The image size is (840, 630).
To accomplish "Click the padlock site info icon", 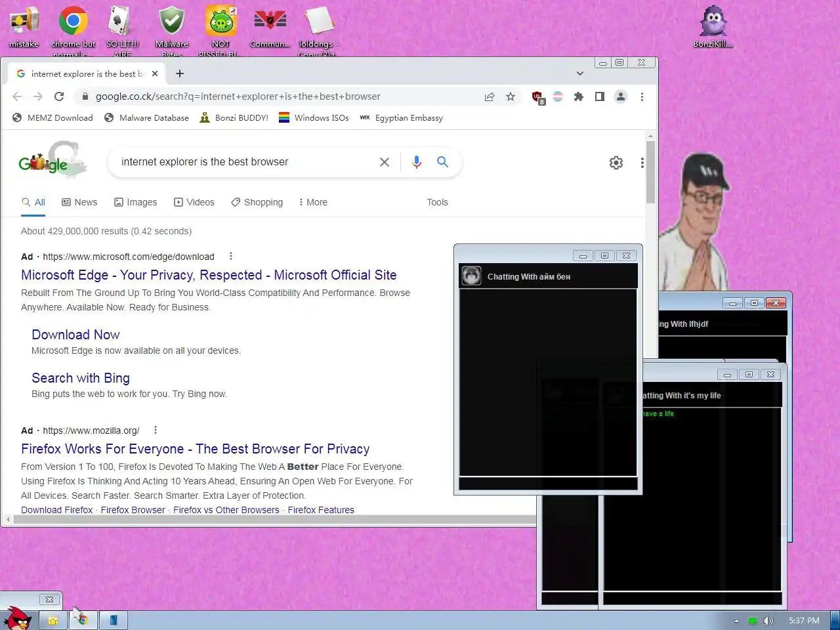I will point(85,96).
